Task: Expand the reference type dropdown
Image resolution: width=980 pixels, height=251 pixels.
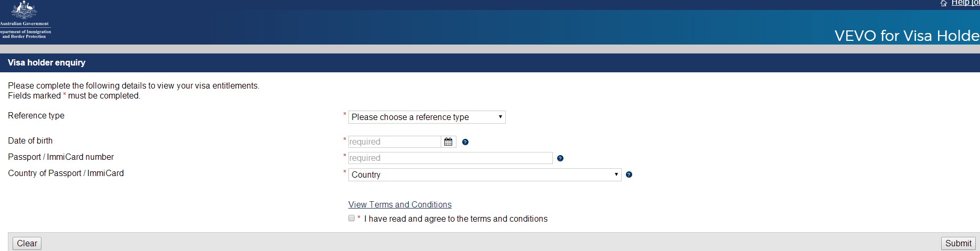Action: click(427, 117)
